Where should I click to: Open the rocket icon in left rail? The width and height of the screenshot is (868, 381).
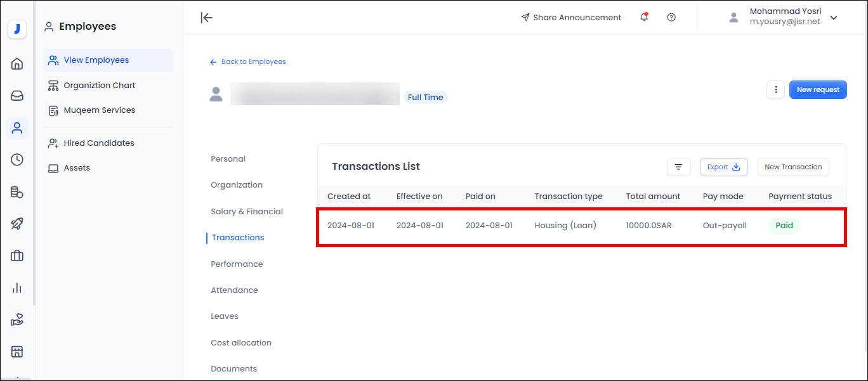[x=17, y=223]
